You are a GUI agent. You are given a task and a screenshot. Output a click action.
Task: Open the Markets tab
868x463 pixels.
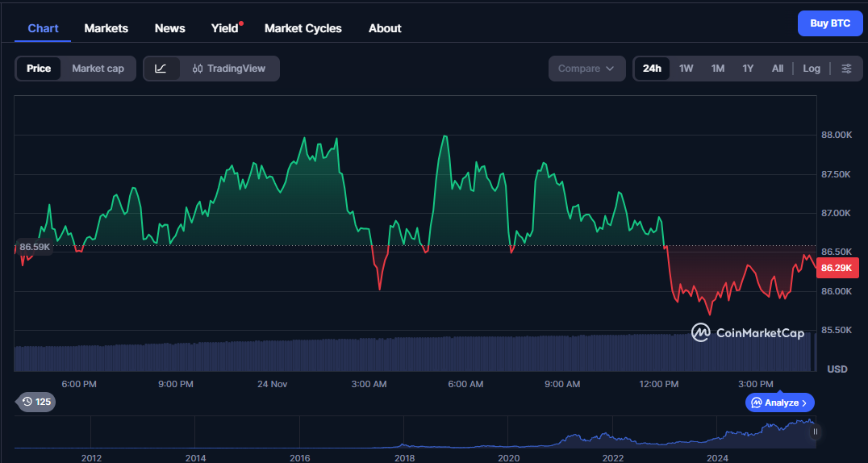[x=106, y=28]
